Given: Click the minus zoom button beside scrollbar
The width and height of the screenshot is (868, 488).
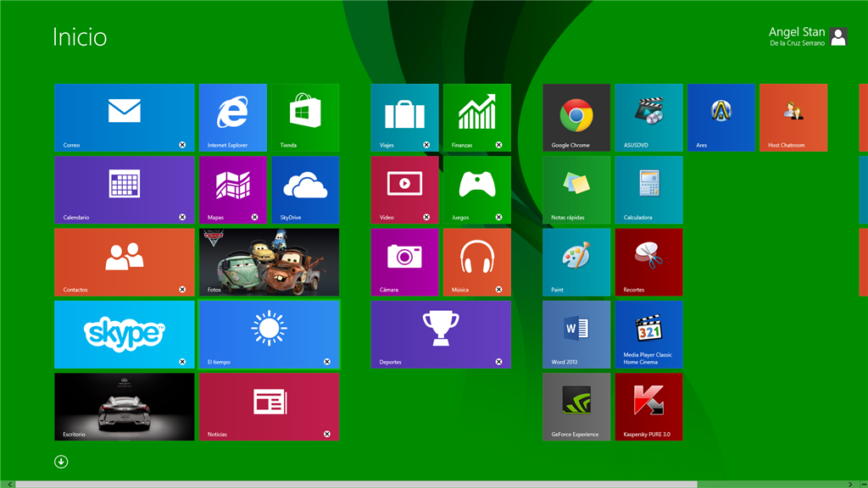Looking at the screenshot, I should point(864,484).
